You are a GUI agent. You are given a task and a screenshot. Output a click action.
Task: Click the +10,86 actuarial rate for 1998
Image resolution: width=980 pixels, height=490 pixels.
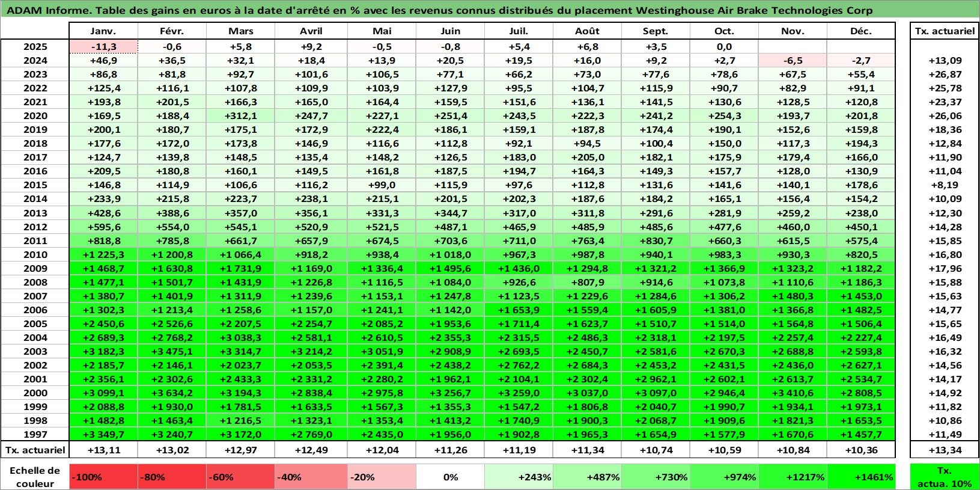945,420
